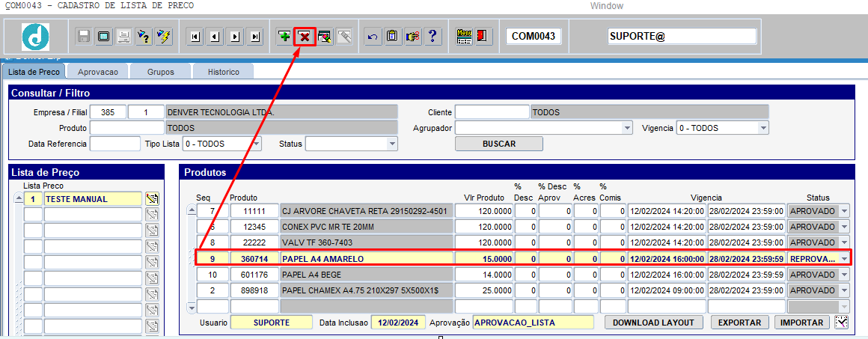Open the Vigencia 0 - TODOS dropdown
The image size is (868, 339).
[x=764, y=128]
